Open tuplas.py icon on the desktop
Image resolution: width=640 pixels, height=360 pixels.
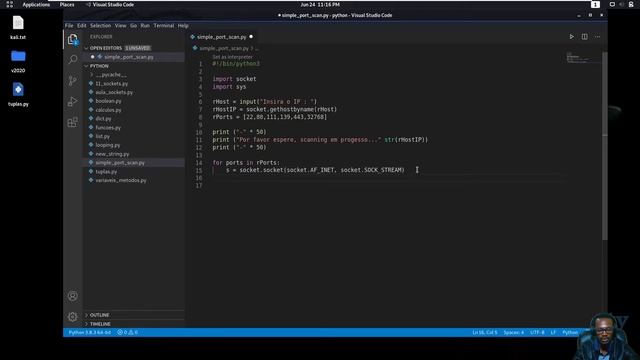tap(18, 94)
